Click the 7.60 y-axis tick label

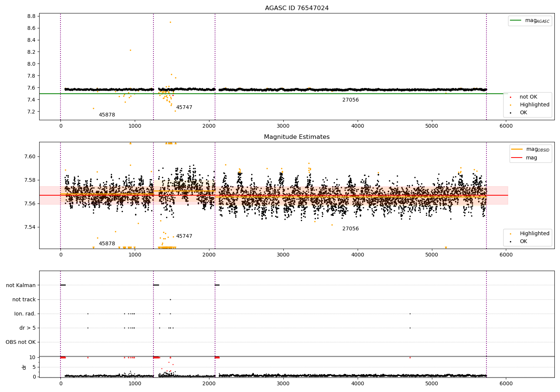coord(30,156)
